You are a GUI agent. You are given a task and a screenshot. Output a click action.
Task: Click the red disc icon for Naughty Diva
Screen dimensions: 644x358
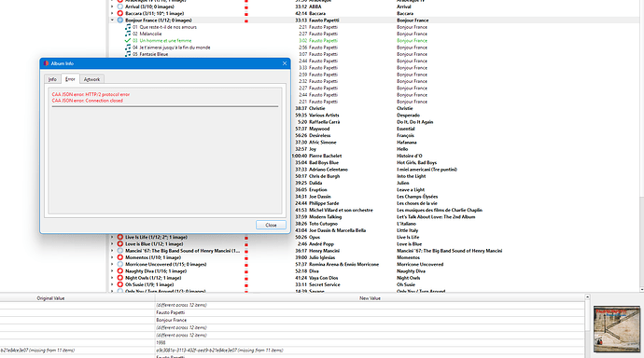click(120, 271)
